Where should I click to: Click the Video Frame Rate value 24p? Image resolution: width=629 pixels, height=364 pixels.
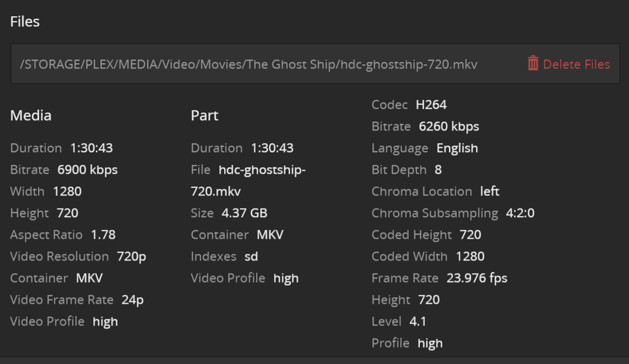pyautogui.click(x=132, y=300)
